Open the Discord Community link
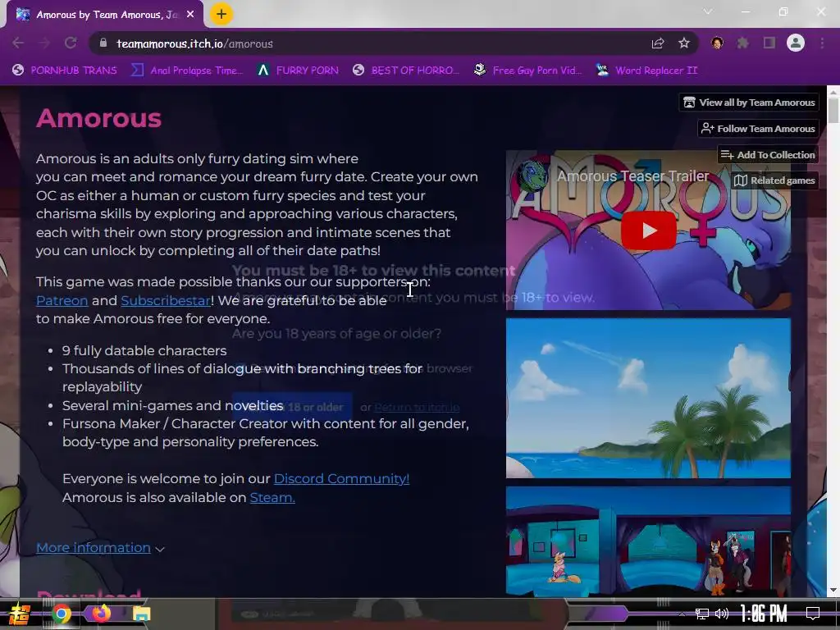840x630 pixels. coord(341,479)
